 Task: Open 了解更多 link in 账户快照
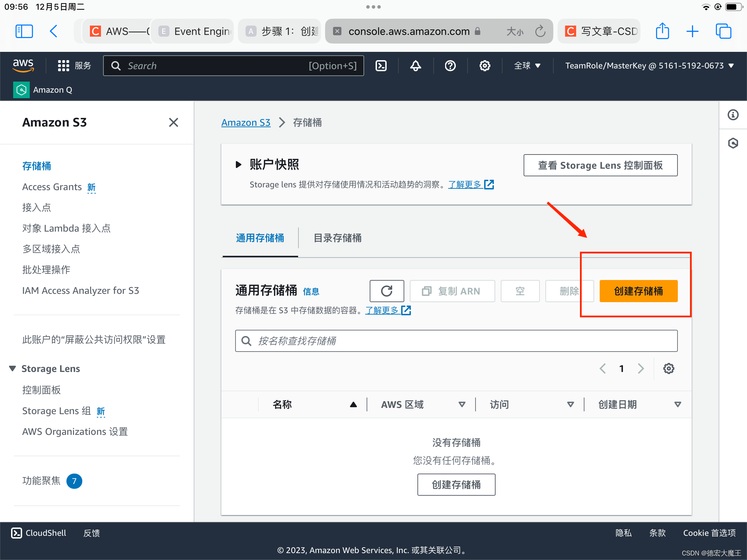[471, 185]
